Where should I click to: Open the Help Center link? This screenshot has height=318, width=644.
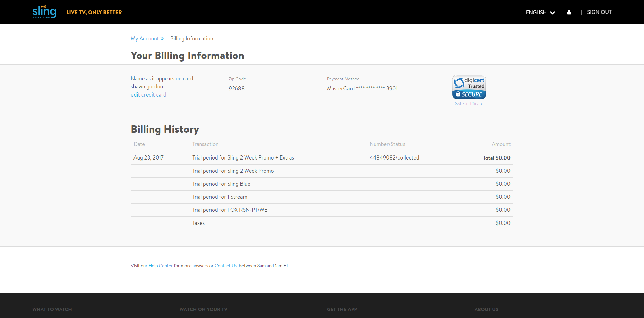160,266
